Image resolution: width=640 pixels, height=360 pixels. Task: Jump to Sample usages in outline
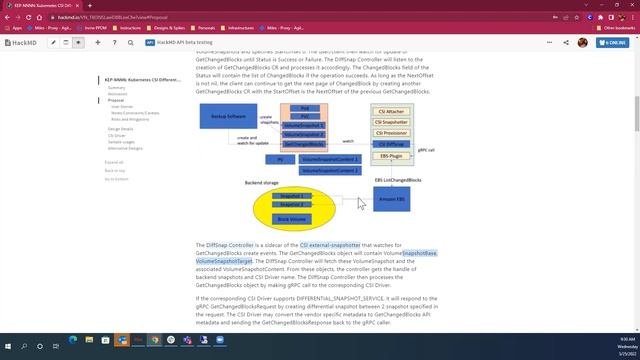[121, 142]
